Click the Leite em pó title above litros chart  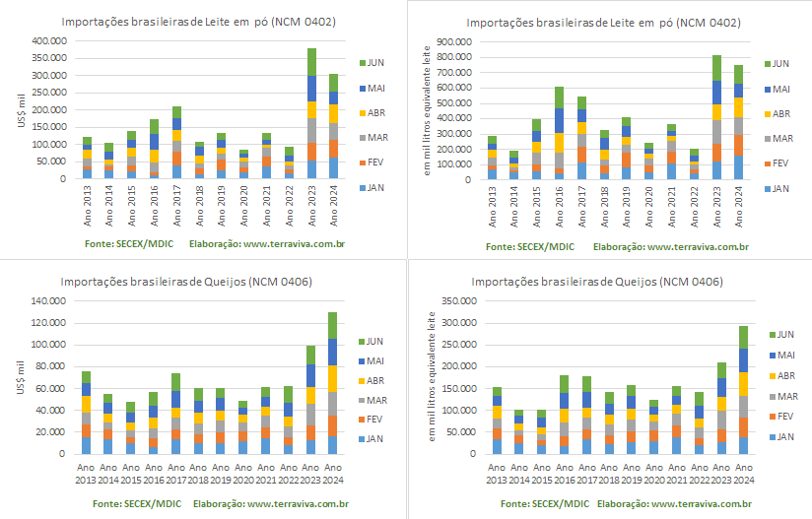pyautogui.click(x=604, y=23)
